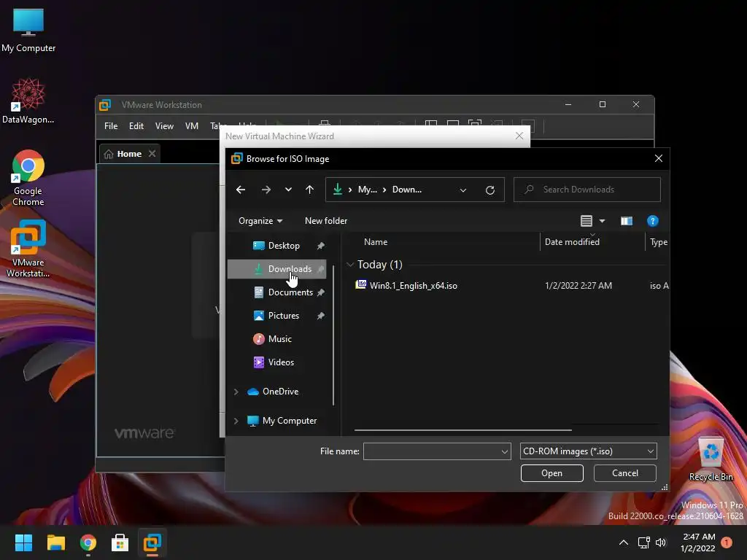Sort files by the Type column
Screen dimensions: 747x560
[x=658, y=242]
